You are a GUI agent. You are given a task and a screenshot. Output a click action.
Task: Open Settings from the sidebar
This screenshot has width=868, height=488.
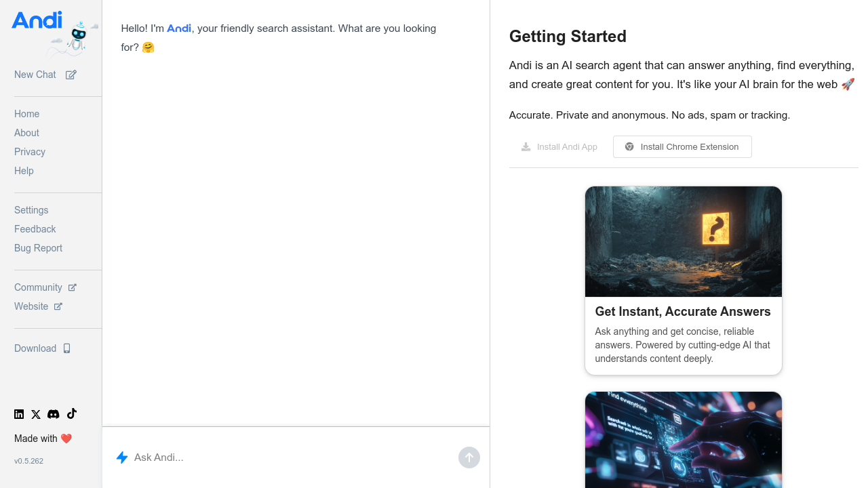(31, 210)
